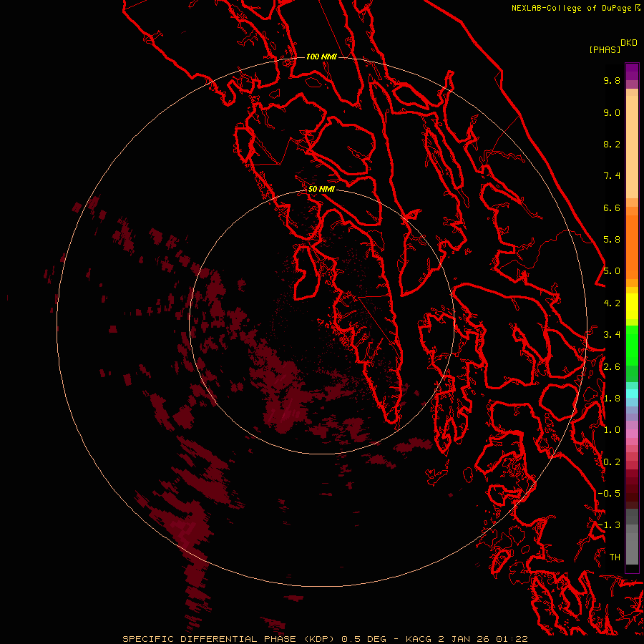The height and width of the screenshot is (644, 644).
Task: Click the bright green segment of the color bar
Action: (632, 346)
